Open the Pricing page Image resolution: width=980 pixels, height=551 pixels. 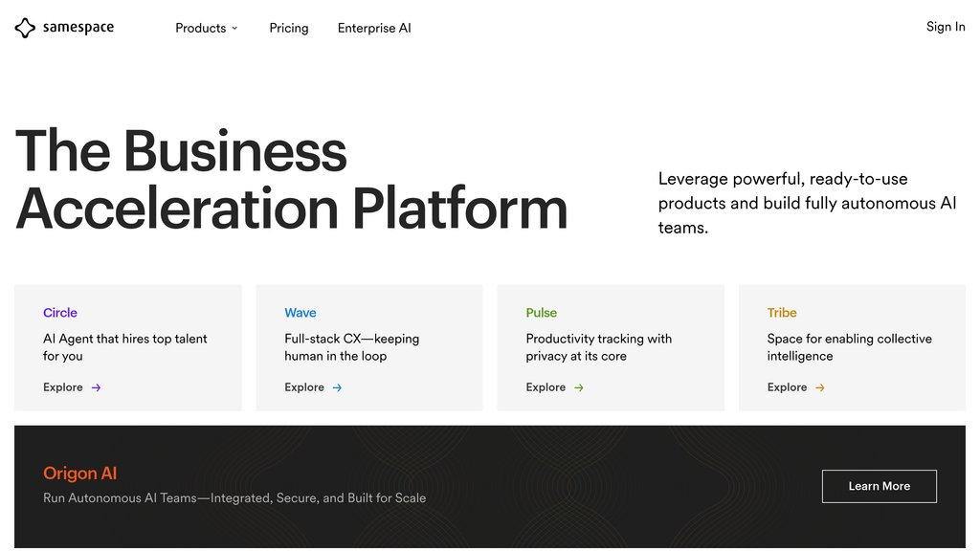coord(289,29)
